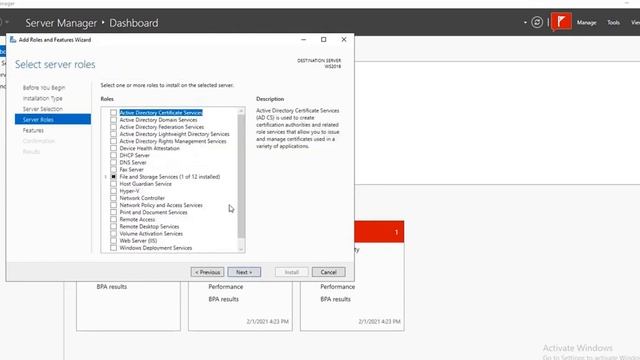Tick Windows Deployment Services checkbox
The height and width of the screenshot is (360, 640).
(113, 248)
